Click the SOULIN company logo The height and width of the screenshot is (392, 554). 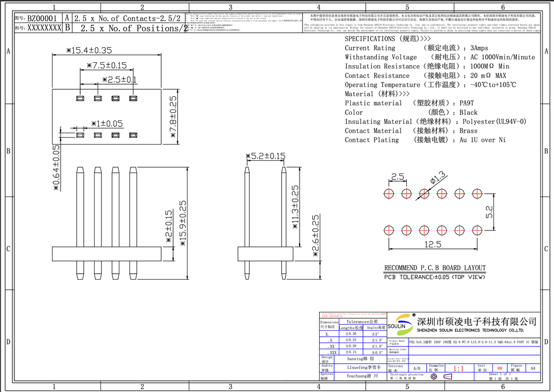402,324
